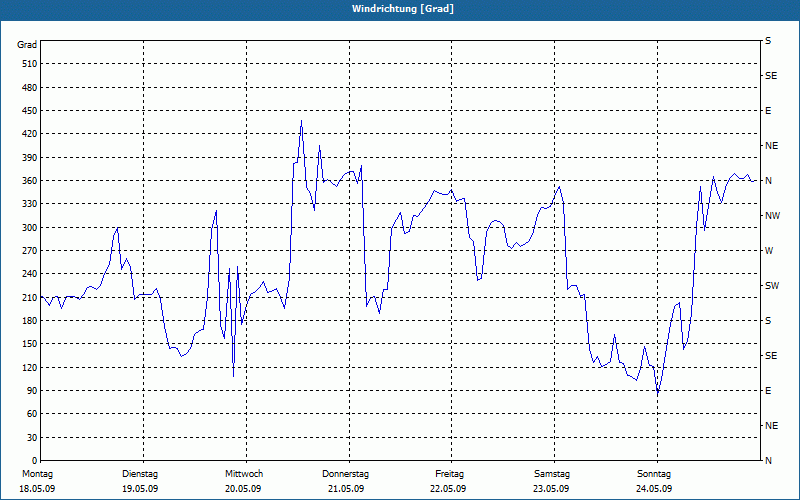Click the 'Freitag' day label
The image size is (800, 500).
click(x=449, y=474)
